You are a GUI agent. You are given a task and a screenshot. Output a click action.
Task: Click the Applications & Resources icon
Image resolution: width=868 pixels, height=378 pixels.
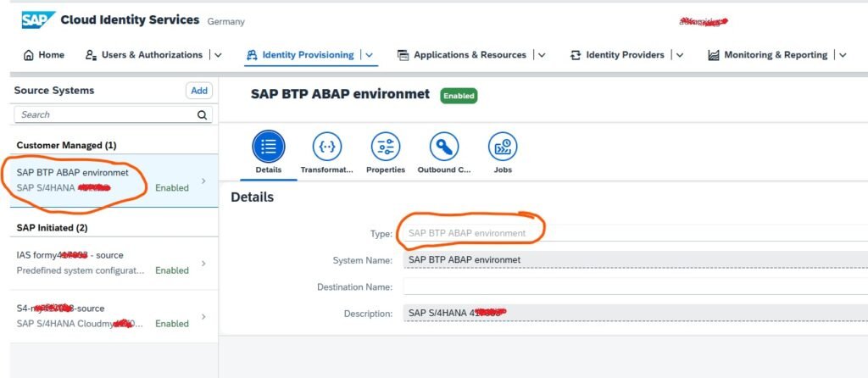[403, 55]
